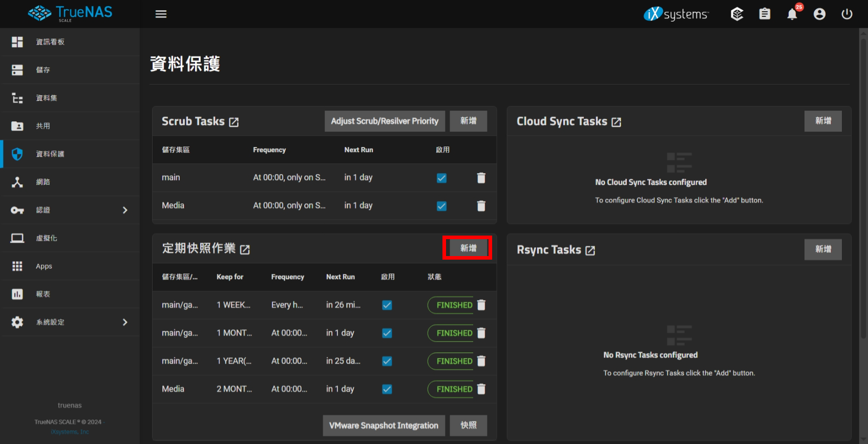Open Scrub Tasks external link icon
The height and width of the screenshot is (444, 868).
click(234, 122)
